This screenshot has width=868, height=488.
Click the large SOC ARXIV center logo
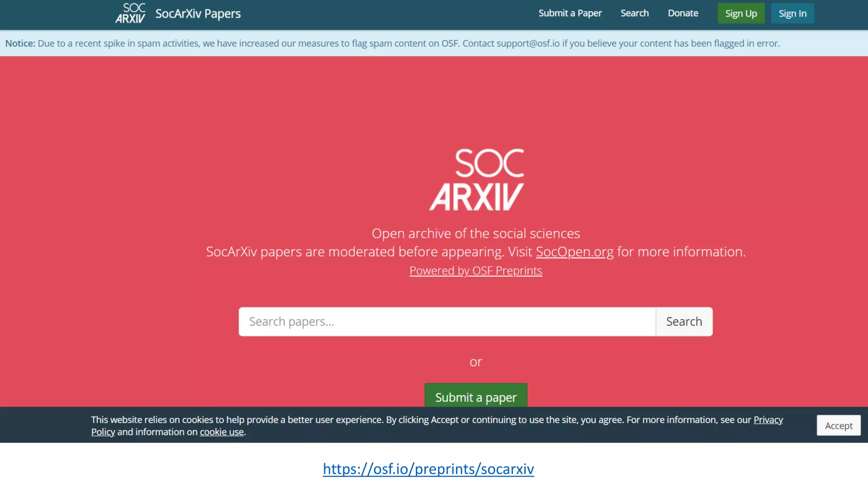[476, 180]
